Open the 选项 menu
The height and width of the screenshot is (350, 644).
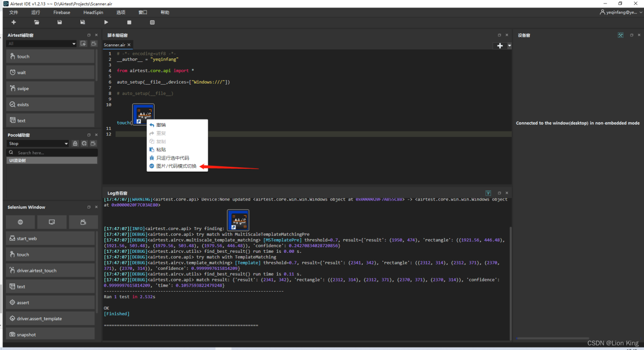click(121, 12)
